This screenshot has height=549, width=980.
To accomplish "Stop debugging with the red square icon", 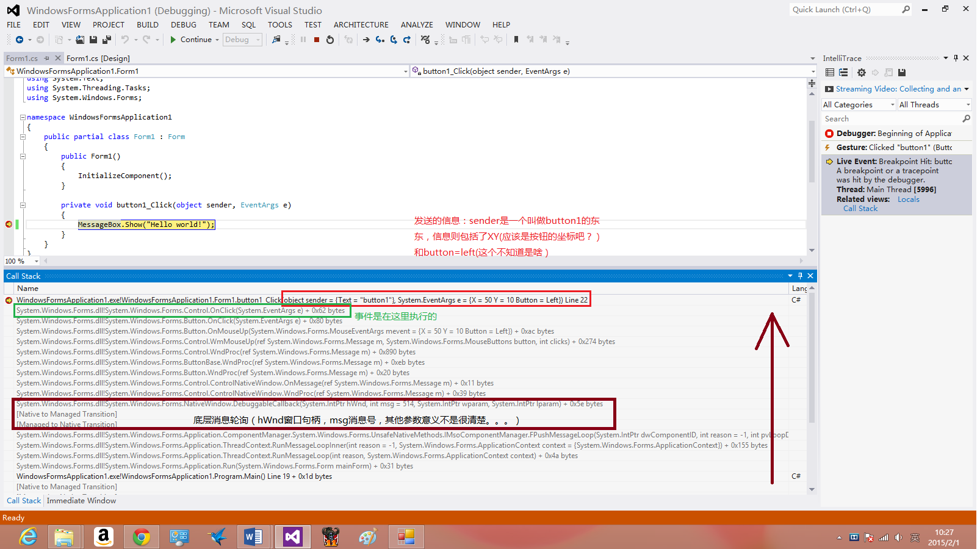I will click(317, 40).
